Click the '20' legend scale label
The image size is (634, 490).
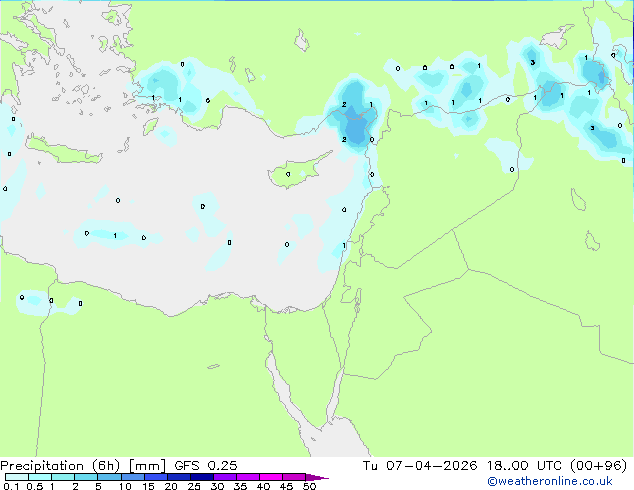pos(171,486)
